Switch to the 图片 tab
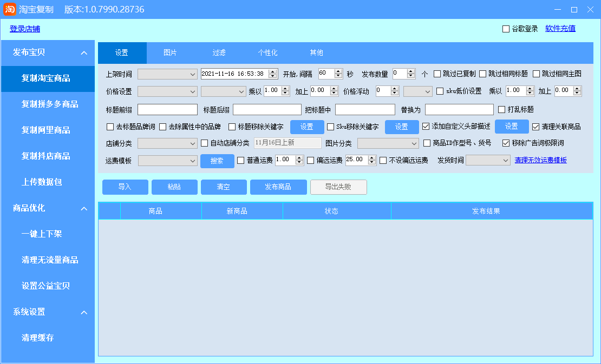The height and width of the screenshot is (364, 601). (x=170, y=53)
